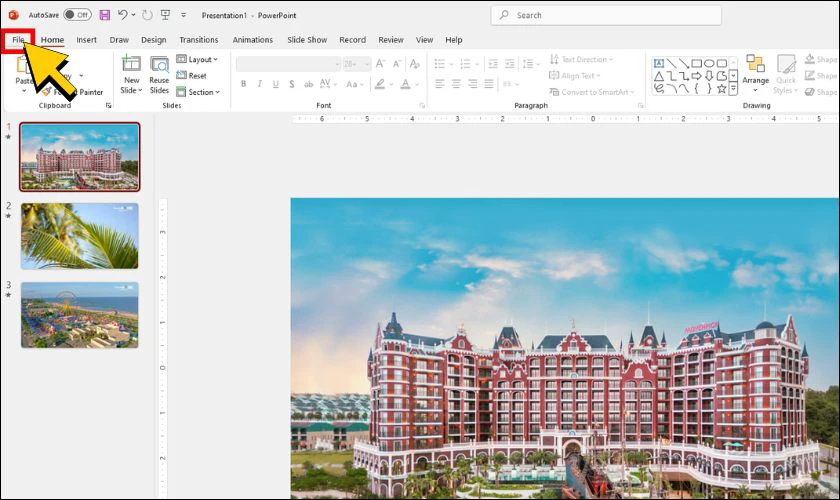This screenshot has height=500, width=840.
Task: Switch to the Slide Show tab
Action: tap(307, 40)
